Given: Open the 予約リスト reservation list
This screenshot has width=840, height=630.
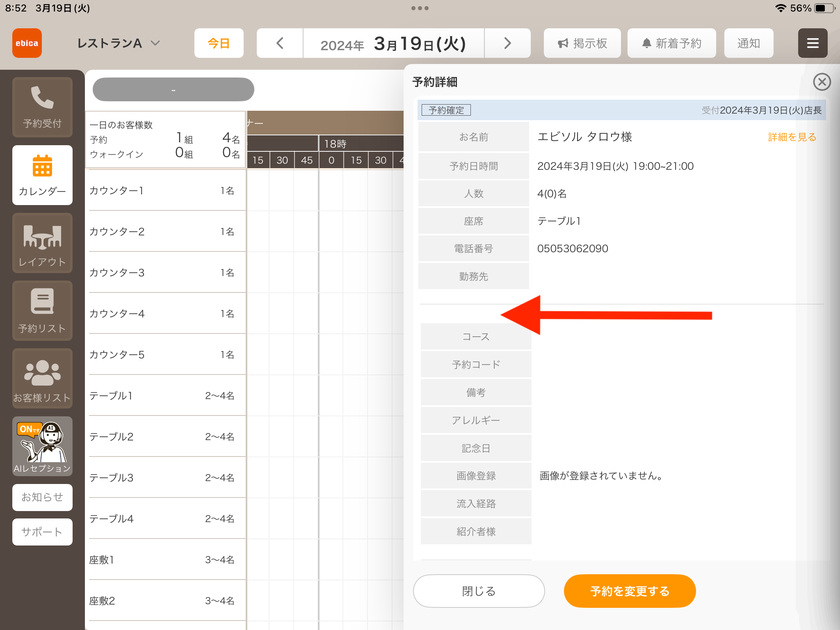Looking at the screenshot, I should click(42, 311).
